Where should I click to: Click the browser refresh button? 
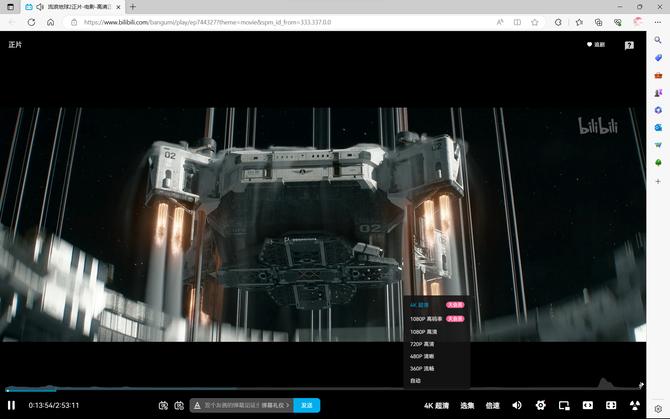click(31, 22)
